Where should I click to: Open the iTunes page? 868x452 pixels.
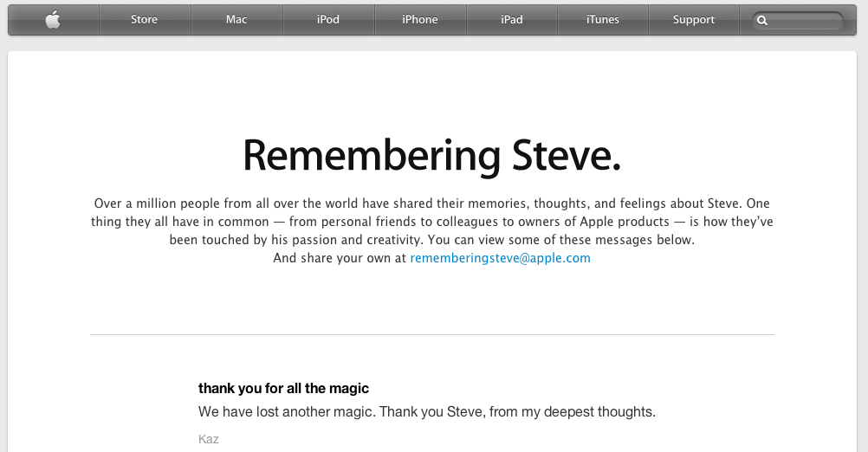coord(603,19)
